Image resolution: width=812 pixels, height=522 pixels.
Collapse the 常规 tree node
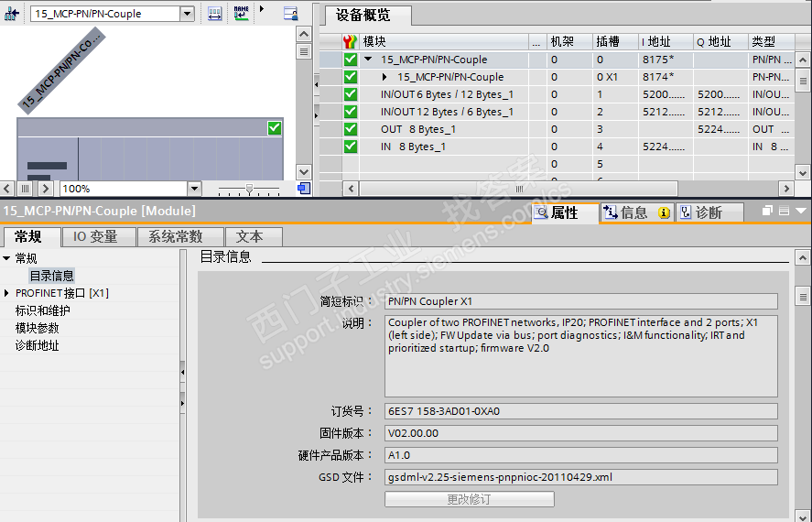pos(6,258)
